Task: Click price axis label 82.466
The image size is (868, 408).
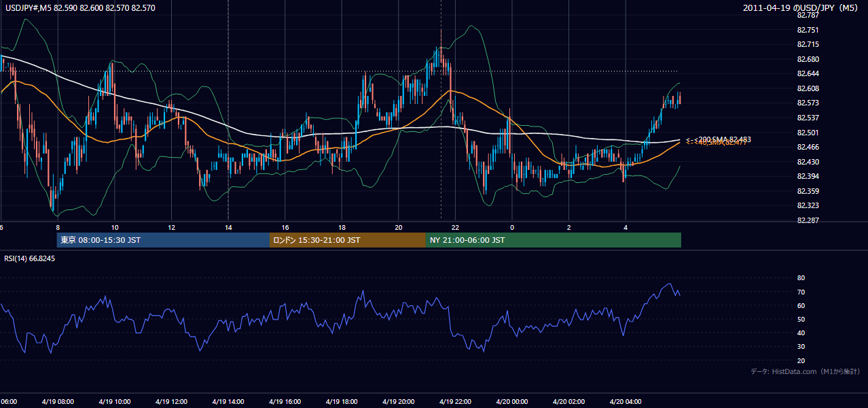Action: pyautogui.click(x=808, y=147)
